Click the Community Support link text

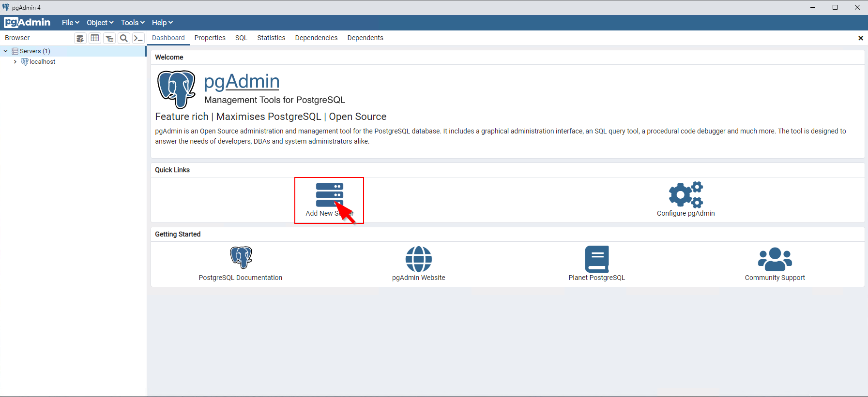[x=775, y=278]
